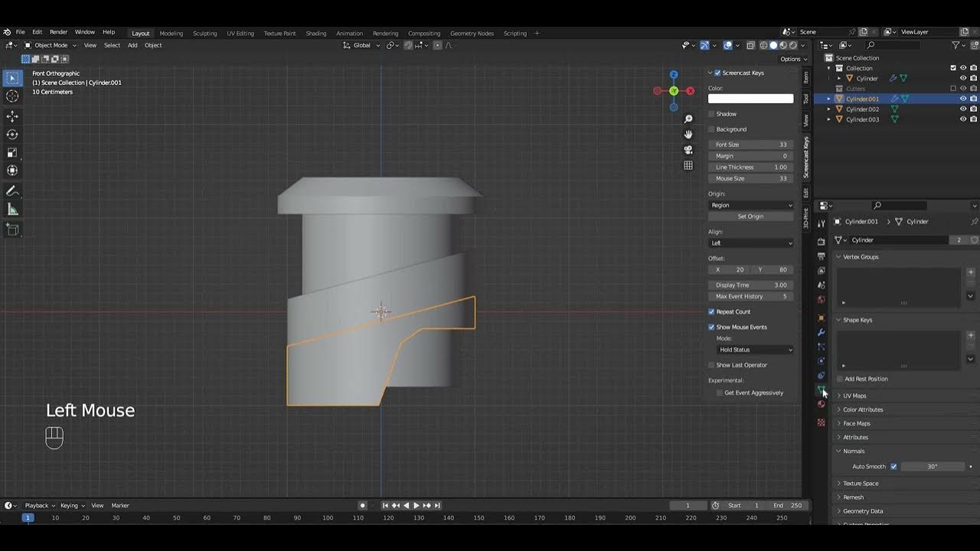Image resolution: width=980 pixels, height=551 pixels.
Task: Enable the Cutters collection checkbox
Action: (x=953, y=89)
